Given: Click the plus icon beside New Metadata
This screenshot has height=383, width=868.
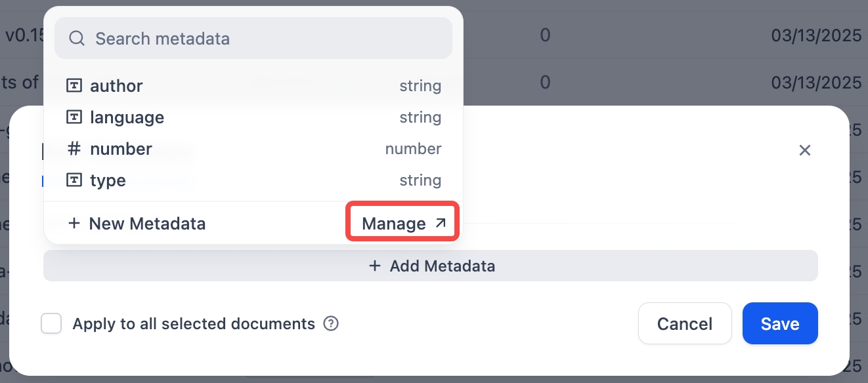Looking at the screenshot, I should pos(75,224).
